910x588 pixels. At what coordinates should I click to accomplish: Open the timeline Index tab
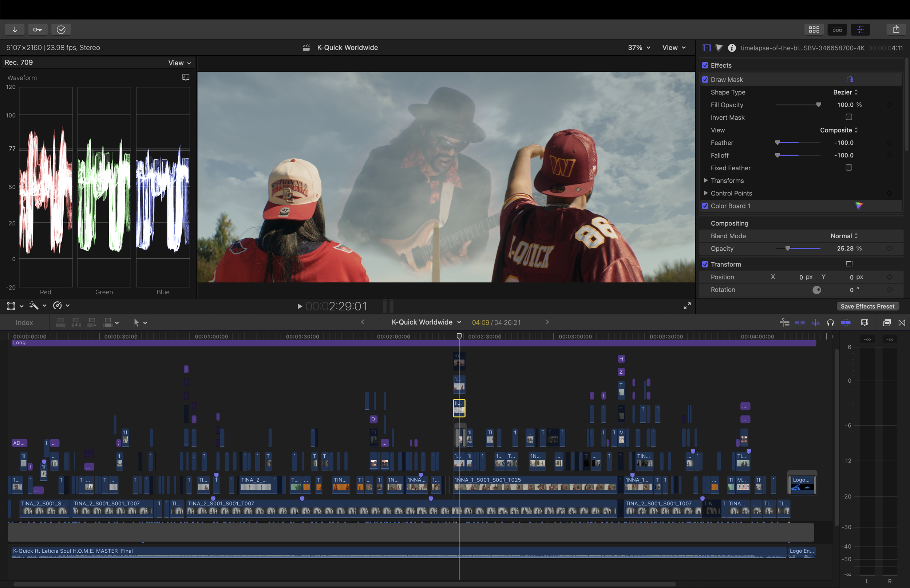pyautogui.click(x=24, y=323)
